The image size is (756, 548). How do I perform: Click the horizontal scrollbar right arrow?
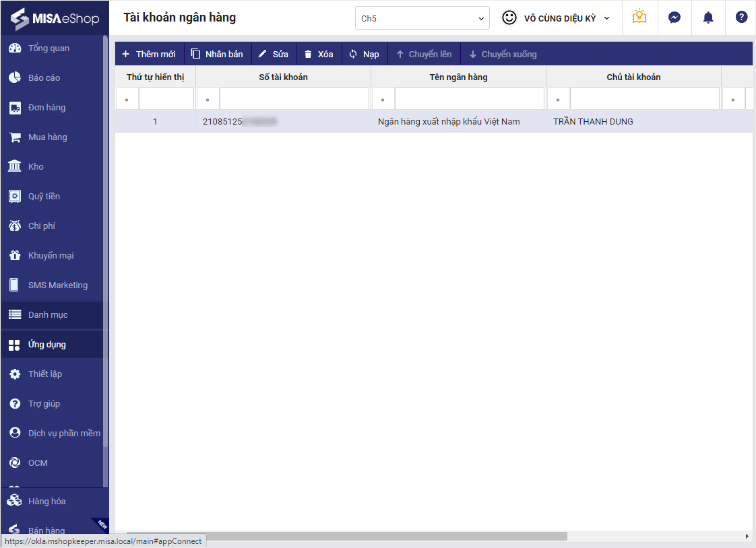[747, 536]
